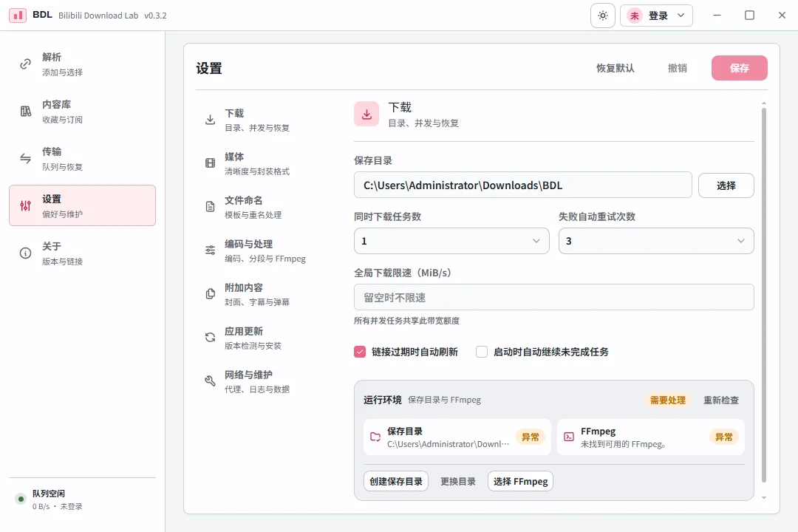This screenshot has width=798, height=532.
Task: Click the 应用更新 refresh icon
Action: coord(210,337)
